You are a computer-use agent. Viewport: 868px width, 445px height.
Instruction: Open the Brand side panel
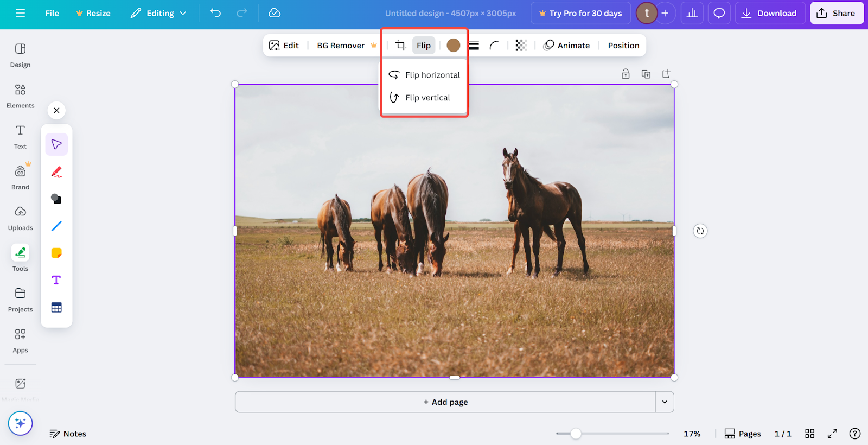[20, 177]
